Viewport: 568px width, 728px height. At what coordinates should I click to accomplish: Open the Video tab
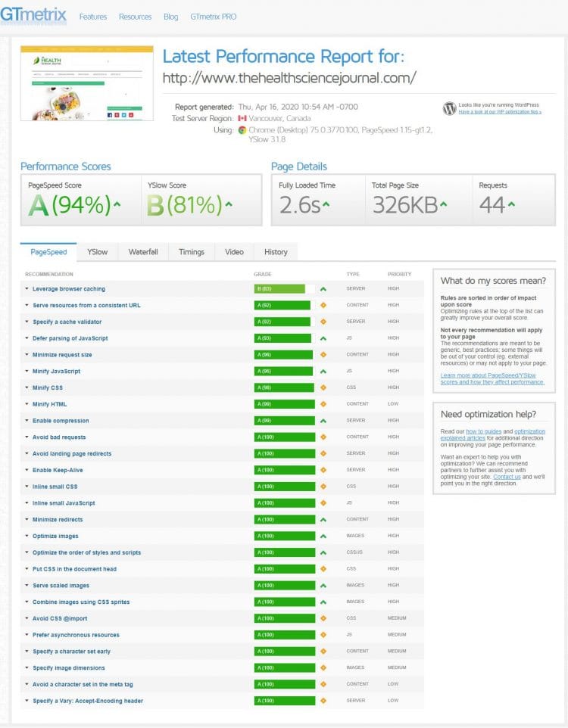pyautogui.click(x=234, y=252)
